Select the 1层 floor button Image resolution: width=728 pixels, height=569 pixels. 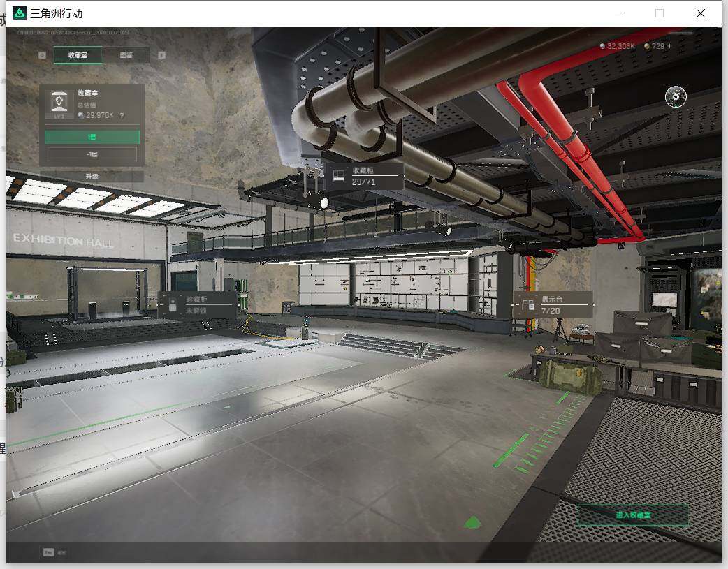tap(92, 137)
